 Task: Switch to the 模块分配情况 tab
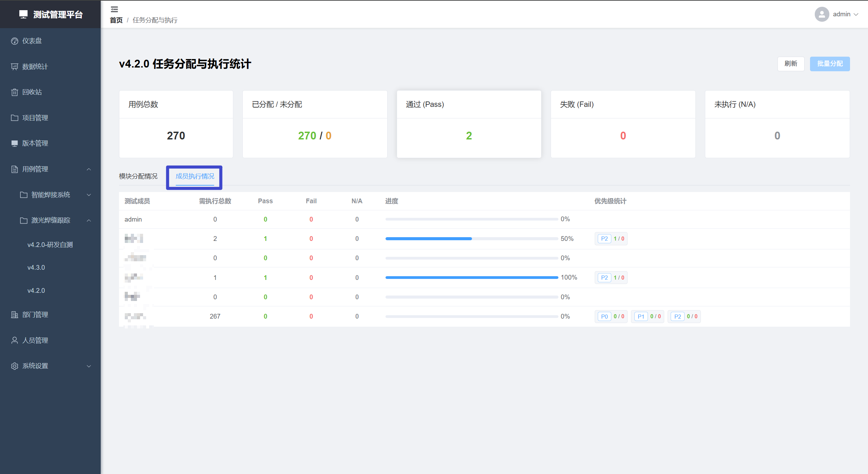click(x=138, y=176)
